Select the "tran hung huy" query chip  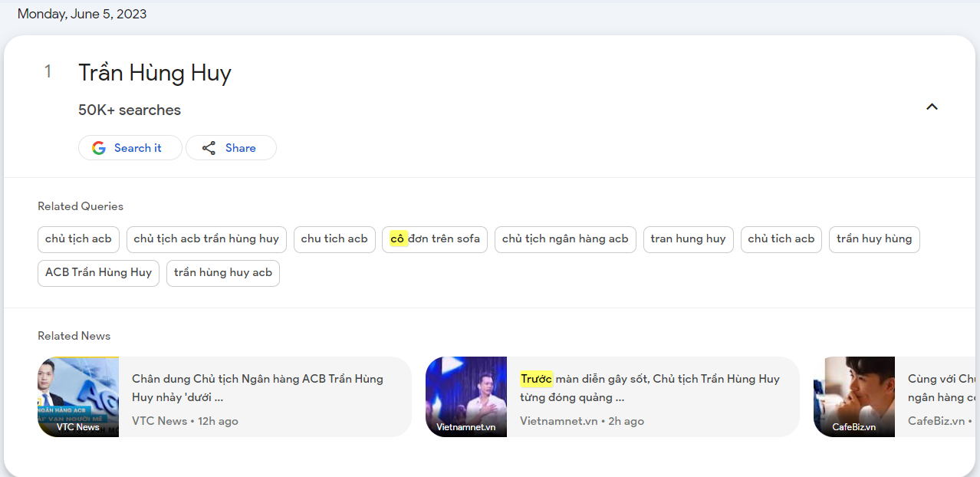(x=688, y=239)
